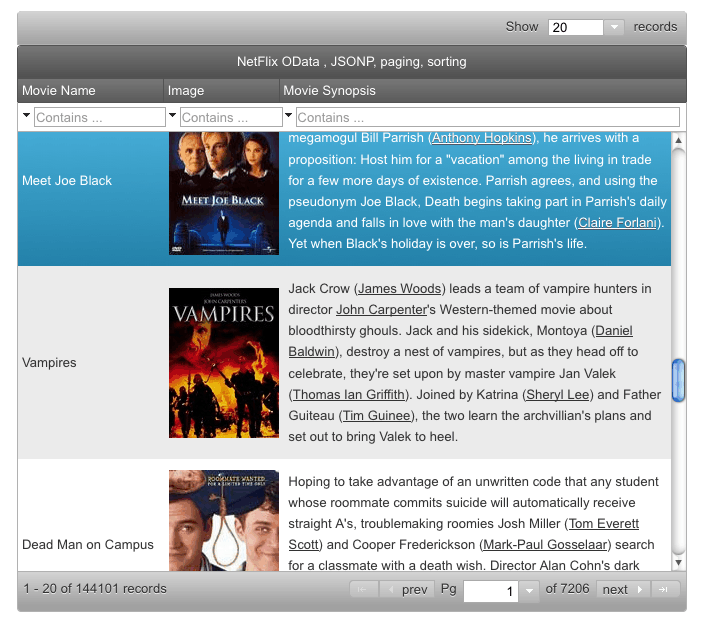
Task: Focus the Movie Synopsis Contains filter field
Action: 488,117
